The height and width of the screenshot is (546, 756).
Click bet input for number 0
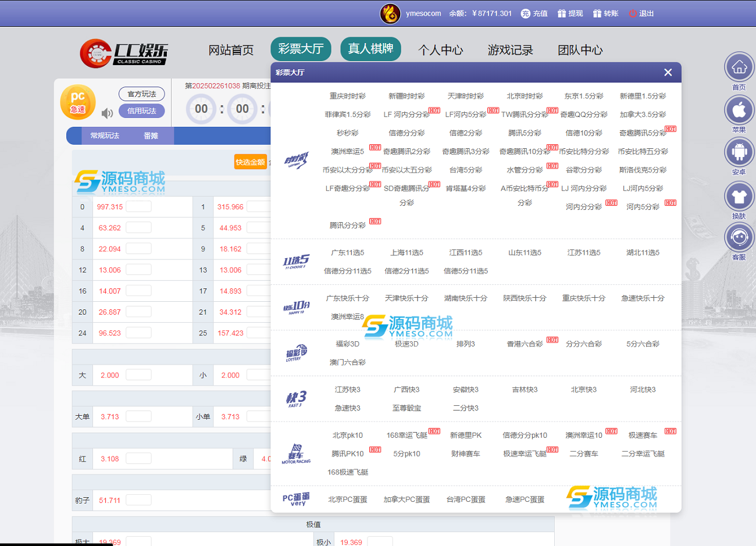pos(138,206)
